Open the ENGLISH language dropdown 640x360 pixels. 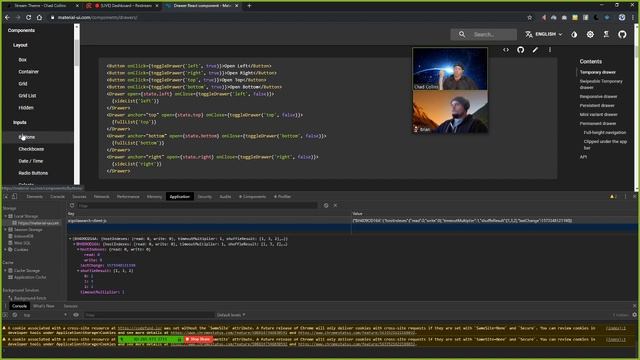[543, 34]
